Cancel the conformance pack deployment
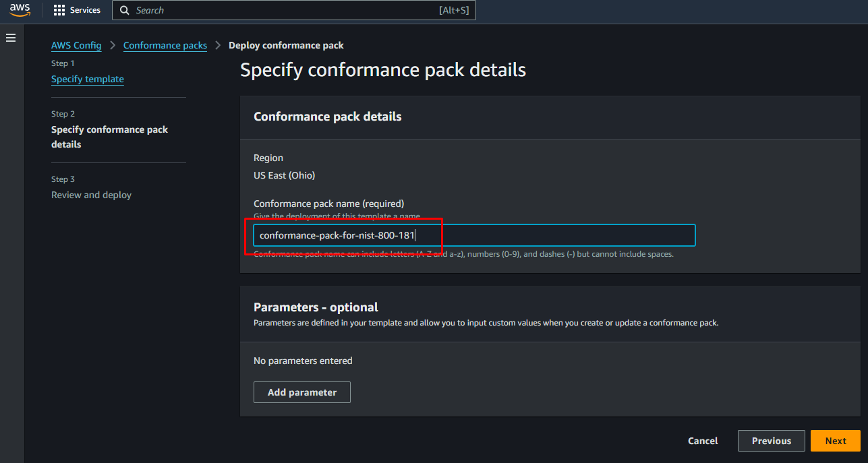868x463 pixels. [703, 441]
